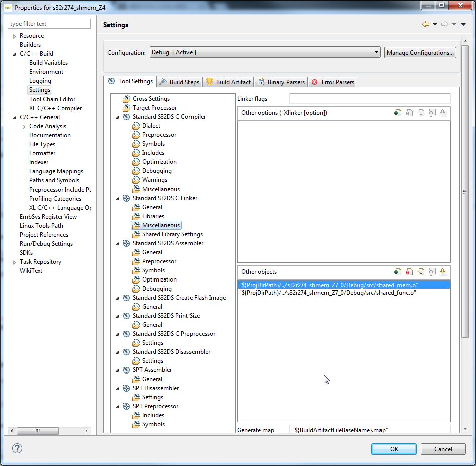
Task: Click the SPT Preprocessor tool icon
Action: (x=126, y=406)
